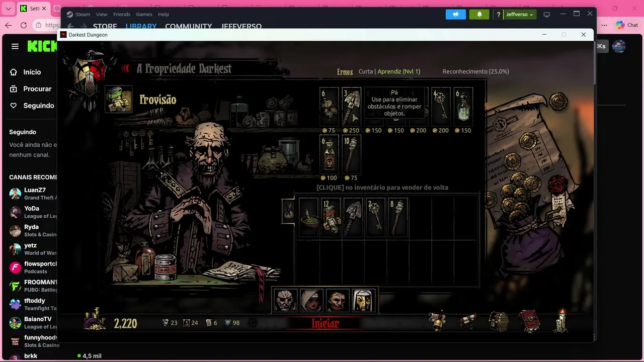The image size is (644, 362).
Task: Click the candle icon in bottom bar
Action: pyautogui.click(x=561, y=321)
